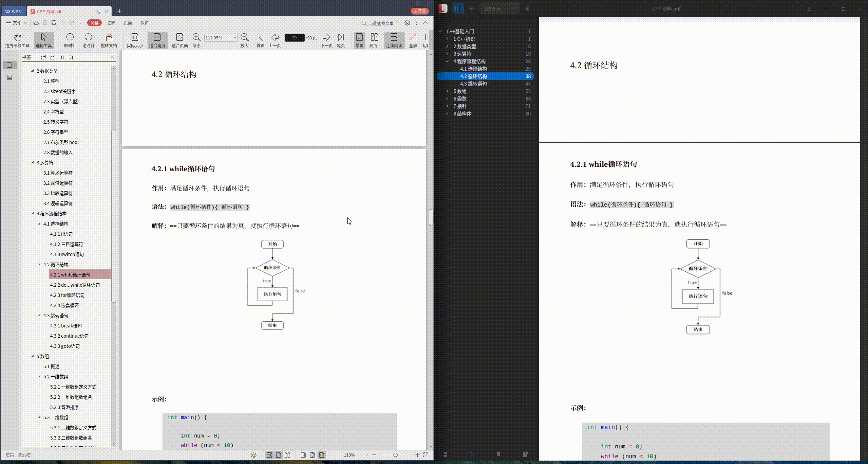This screenshot has width=868, height=464.
Task: Click the 未登录 login button
Action: coord(419,11)
